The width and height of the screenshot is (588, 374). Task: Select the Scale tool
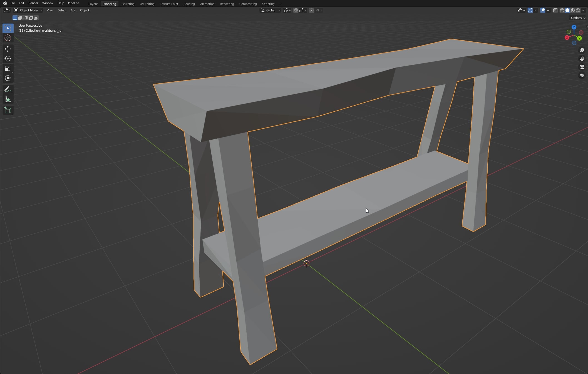pos(8,68)
